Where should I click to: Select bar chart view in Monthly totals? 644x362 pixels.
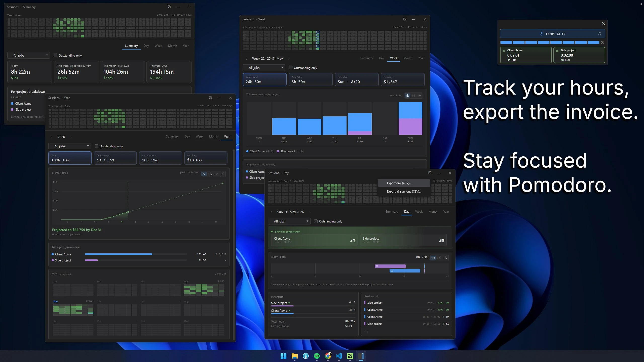[210, 174]
